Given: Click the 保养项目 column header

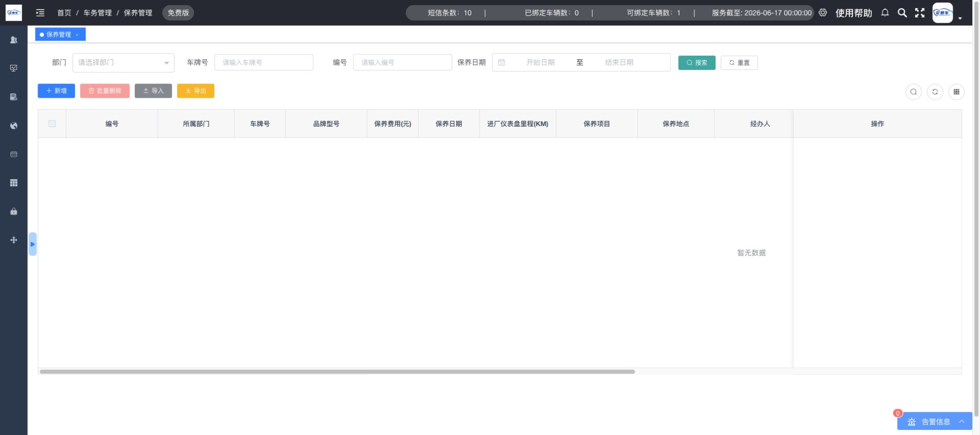Looking at the screenshot, I should [x=597, y=124].
